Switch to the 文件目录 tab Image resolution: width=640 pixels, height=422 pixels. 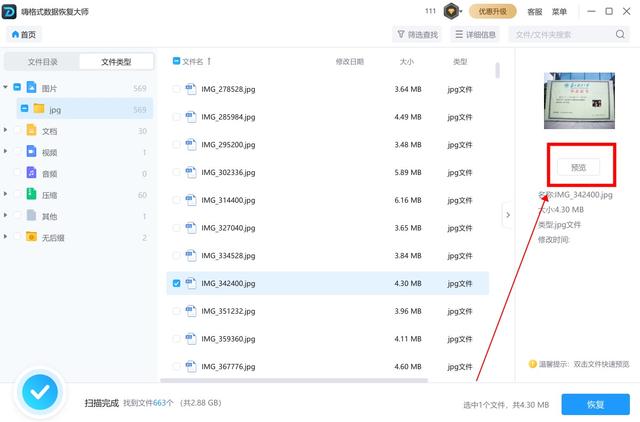point(42,62)
